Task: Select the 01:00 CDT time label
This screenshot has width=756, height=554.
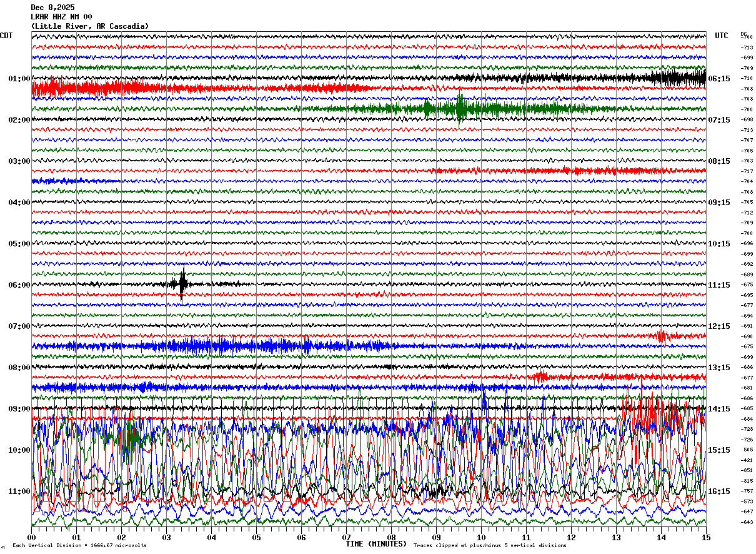Action: tap(19, 79)
